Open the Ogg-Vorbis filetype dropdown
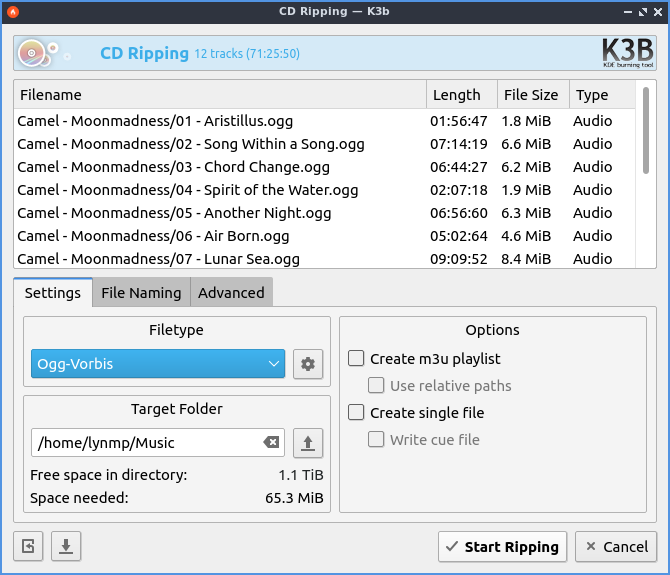This screenshot has height=575, width=670. coord(158,365)
